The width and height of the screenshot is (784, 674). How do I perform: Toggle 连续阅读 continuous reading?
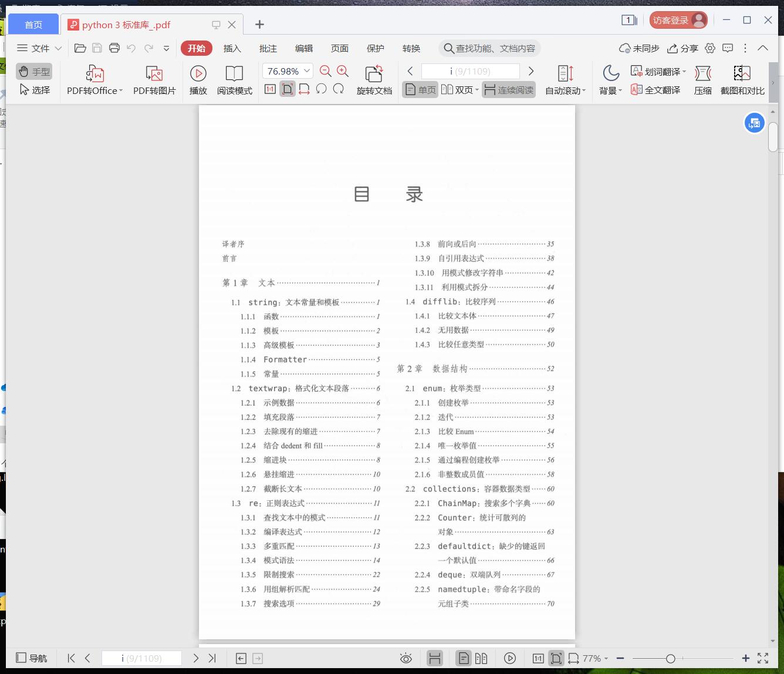click(x=509, y=90)
